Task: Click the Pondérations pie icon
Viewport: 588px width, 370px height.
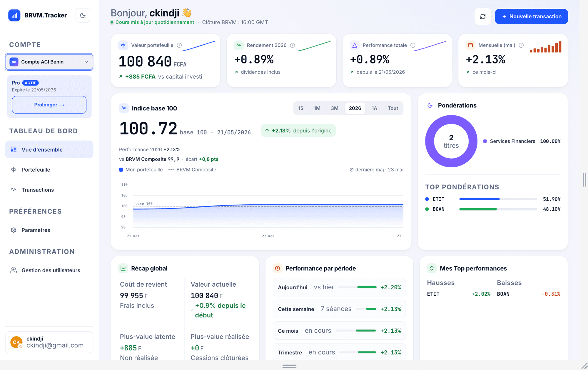Action: pyautogui.click(x=430, y=105)
